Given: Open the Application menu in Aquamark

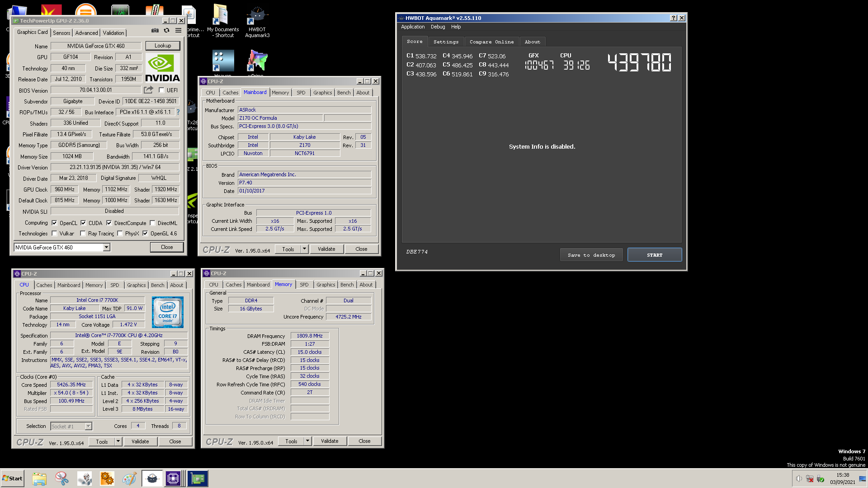Looking at the screenshot, I should coord(413,27).
